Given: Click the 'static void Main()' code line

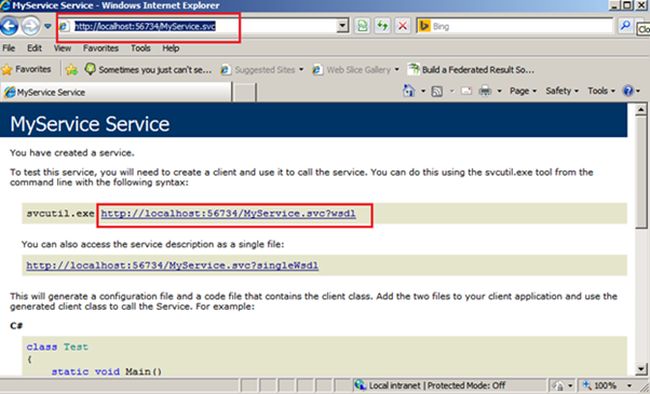Looking at the screenshot, I should coord(107,371).
